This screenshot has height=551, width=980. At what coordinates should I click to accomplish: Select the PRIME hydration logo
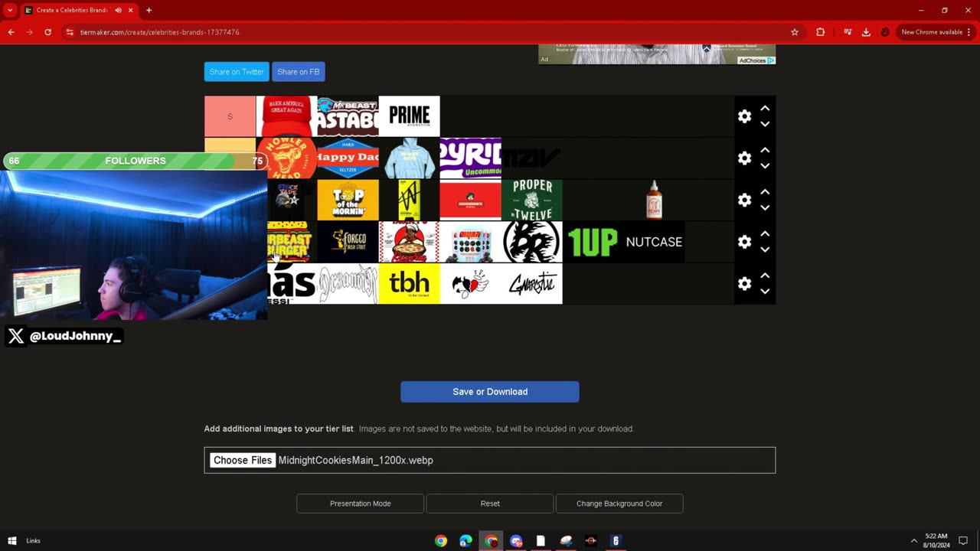[409, 116]
